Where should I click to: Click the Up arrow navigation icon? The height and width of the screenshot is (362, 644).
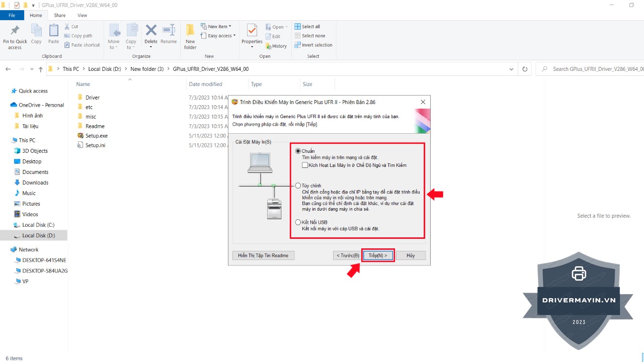[41, 69]
